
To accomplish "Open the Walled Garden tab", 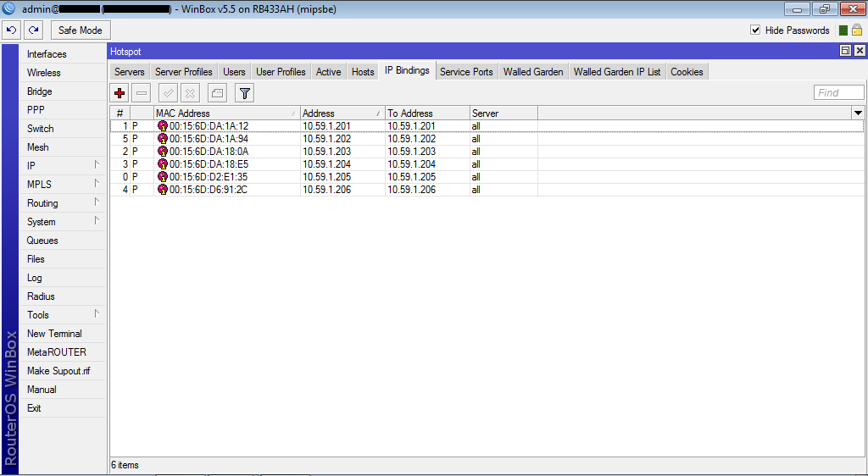I will click(x=533, y=72).
